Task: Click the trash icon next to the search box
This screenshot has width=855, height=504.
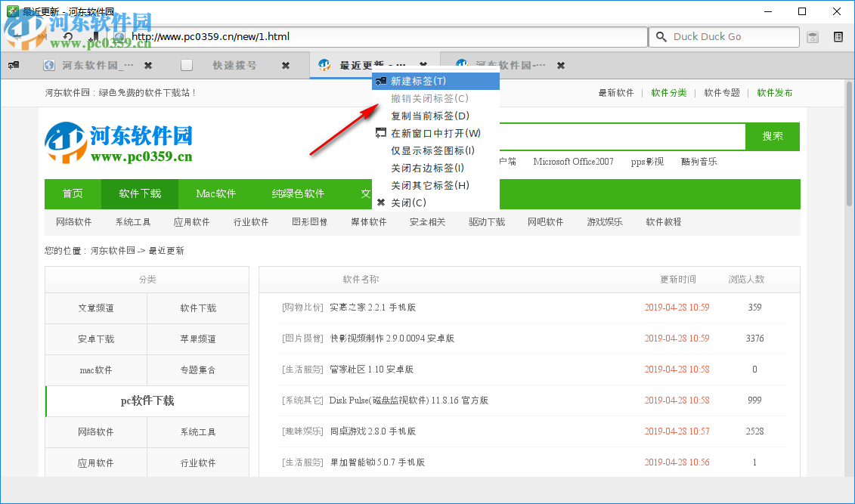Action: point(813,36)
